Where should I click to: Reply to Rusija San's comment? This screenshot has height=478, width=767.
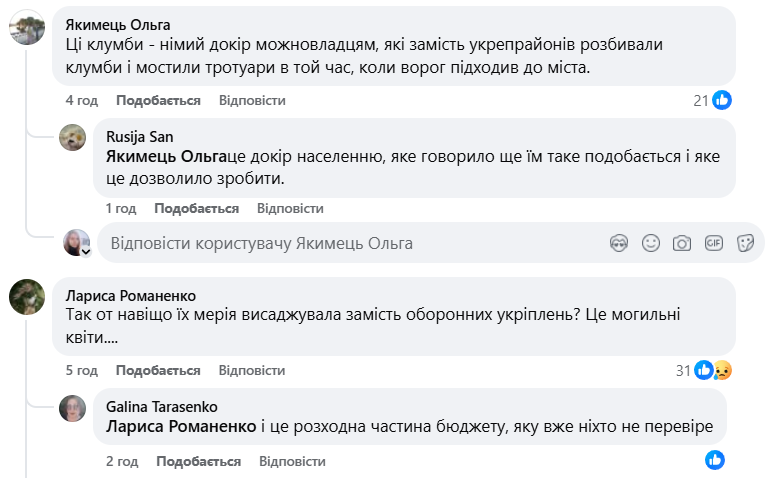(x=290, y=208)
